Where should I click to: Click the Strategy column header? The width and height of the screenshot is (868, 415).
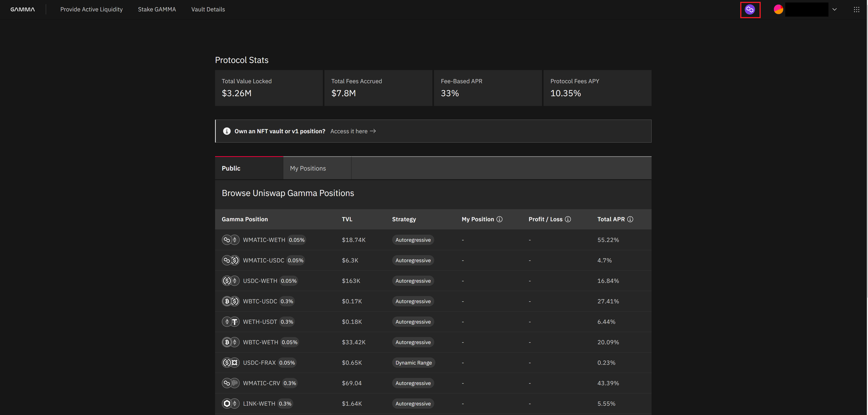(404, 219)
